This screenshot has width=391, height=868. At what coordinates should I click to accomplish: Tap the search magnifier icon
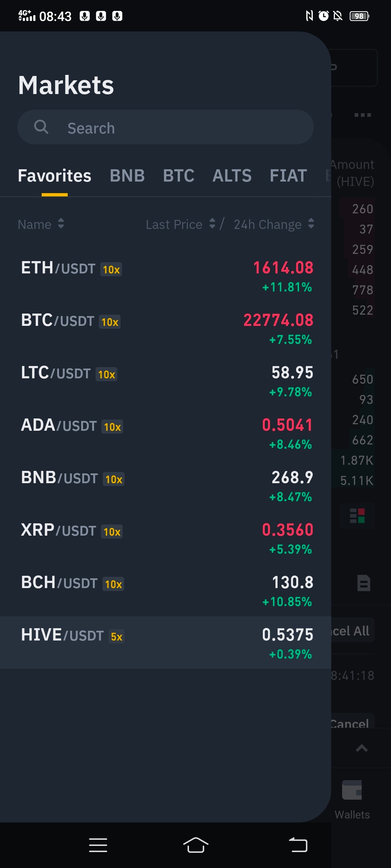coord(41,127)
